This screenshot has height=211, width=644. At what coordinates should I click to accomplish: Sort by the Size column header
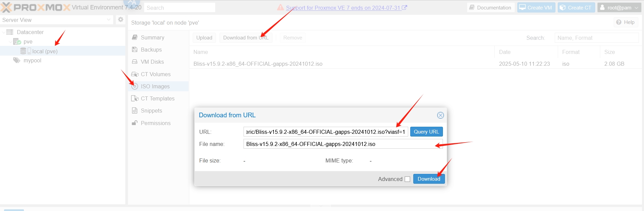[620, 52]
